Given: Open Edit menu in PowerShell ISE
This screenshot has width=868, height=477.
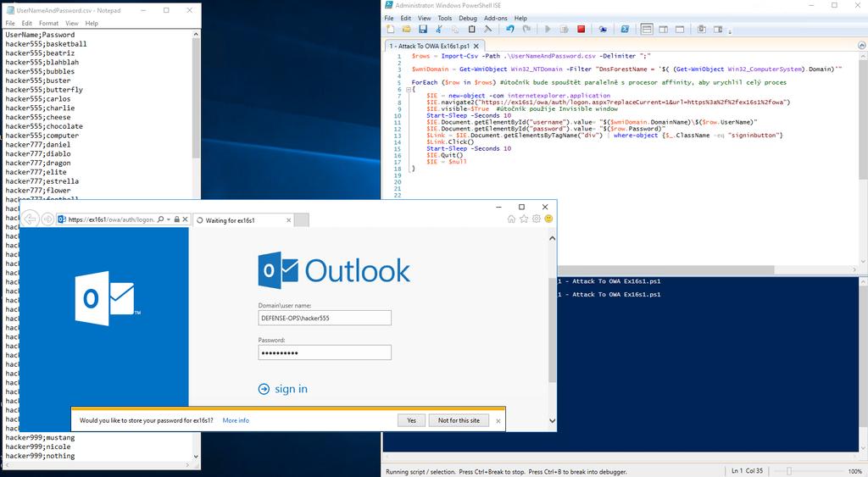Looking at the screenshot, I should tap(406, 18).
